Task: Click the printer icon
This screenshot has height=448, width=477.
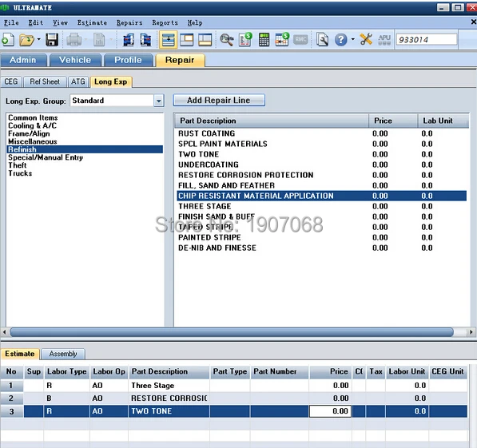Action: (74, 40)
